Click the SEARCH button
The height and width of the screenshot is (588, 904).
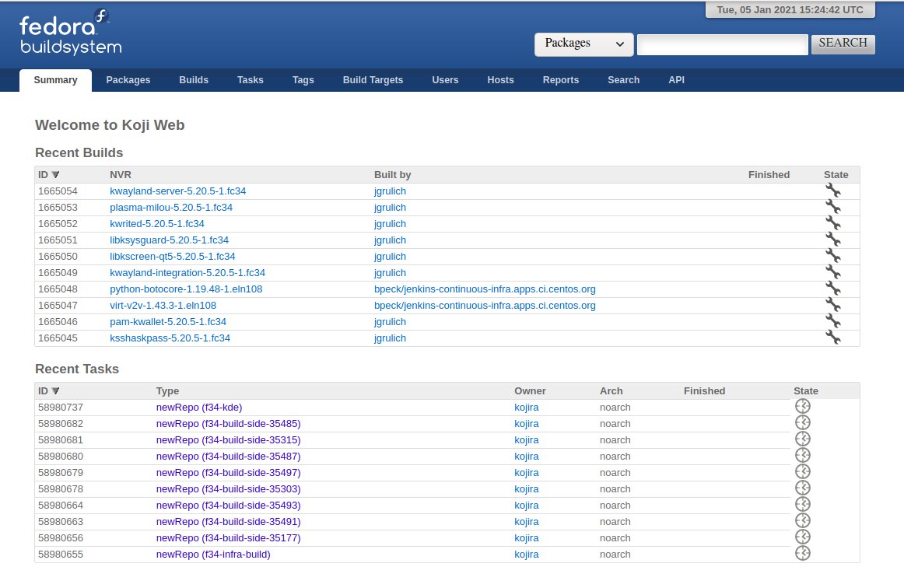coord(843,44)
